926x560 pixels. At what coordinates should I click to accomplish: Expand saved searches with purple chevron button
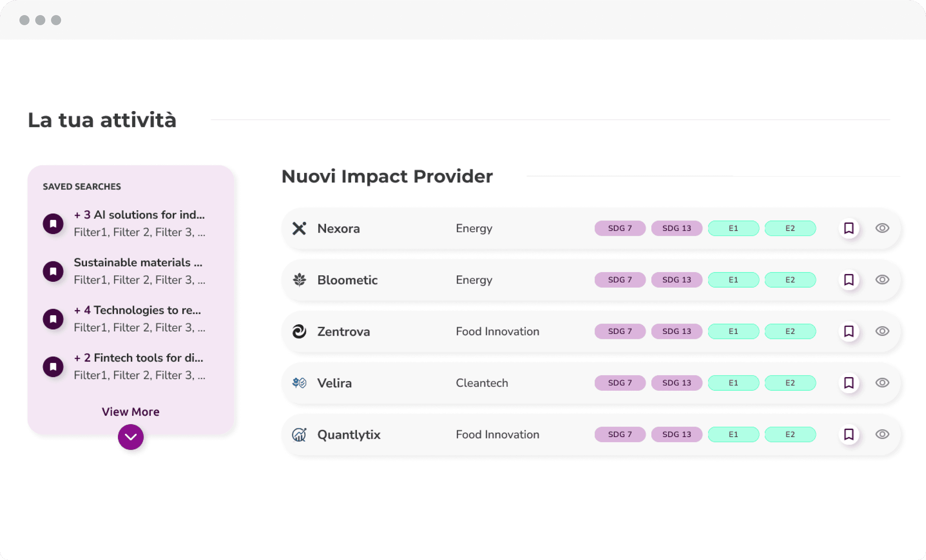(130, 437)
